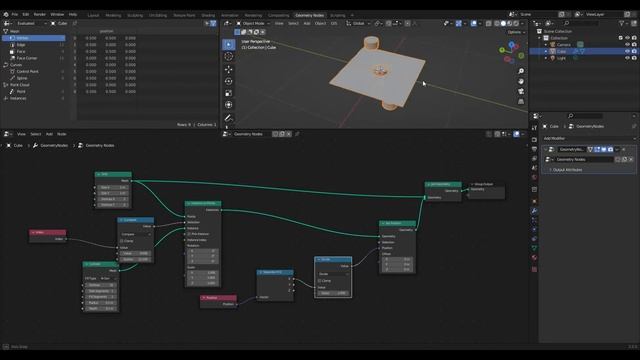This screenshot has height=360, width=640.
Task: Open the Evaluated dropdown in spreadsheet
Action: tap(32, 24)
